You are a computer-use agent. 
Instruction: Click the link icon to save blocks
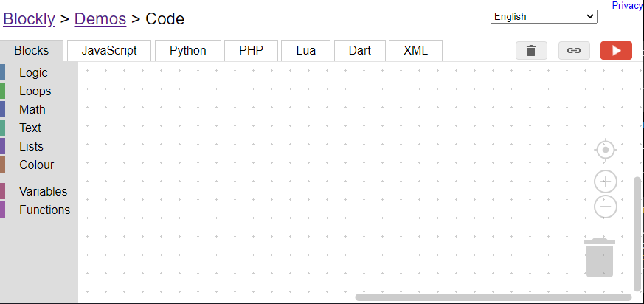point(574,50)
